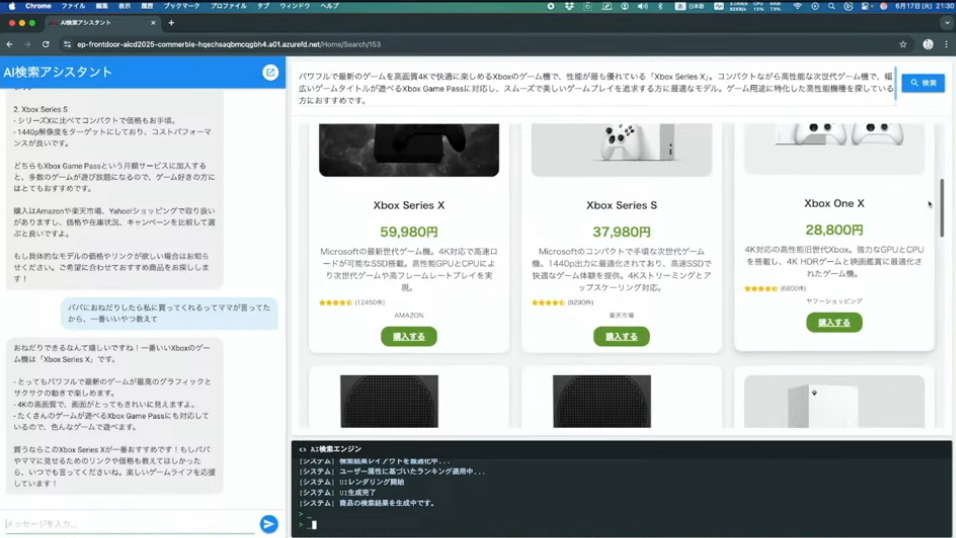Click the Xbox One X star rating
Viewport: 956px width, 538px height.
coord(761,289)
